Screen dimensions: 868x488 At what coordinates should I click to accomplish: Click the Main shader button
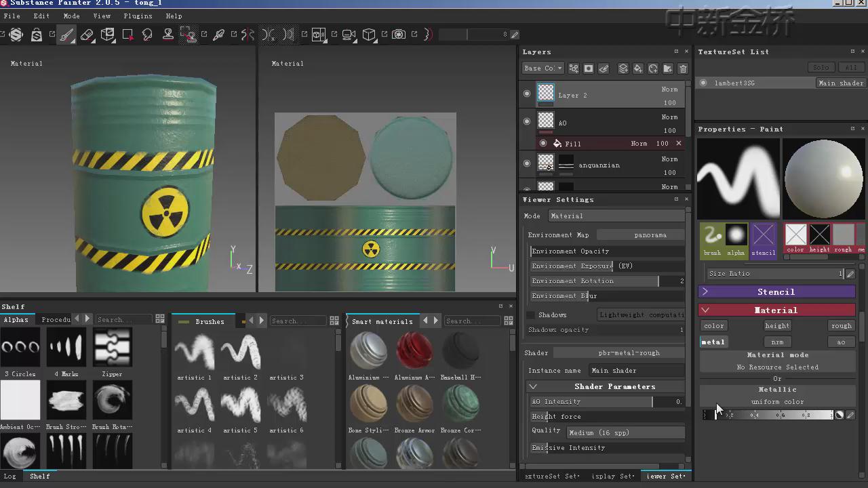pos(841,83)
